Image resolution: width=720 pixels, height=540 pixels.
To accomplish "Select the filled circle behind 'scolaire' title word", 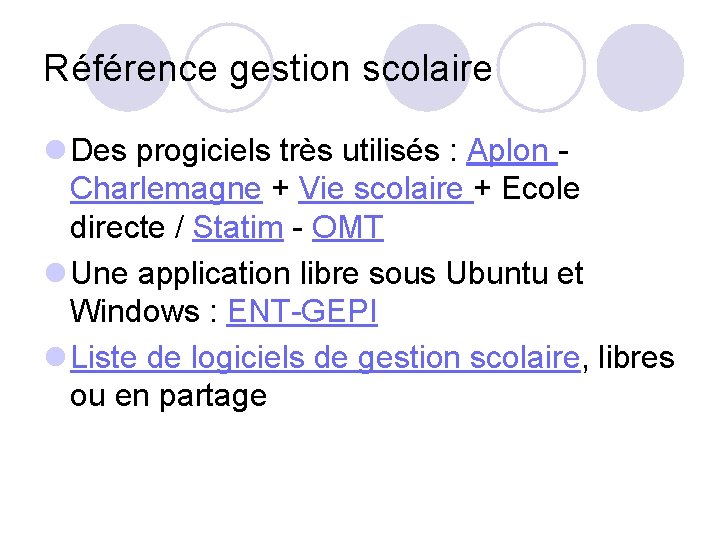I will (x=429, y=68).
